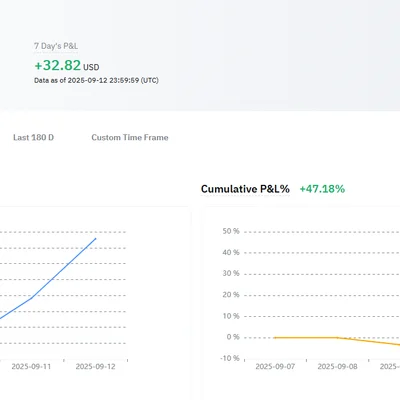Click the 2025-09-07 axis date label
The width and height of the screenshot is (400, 400).
[275, 367]
